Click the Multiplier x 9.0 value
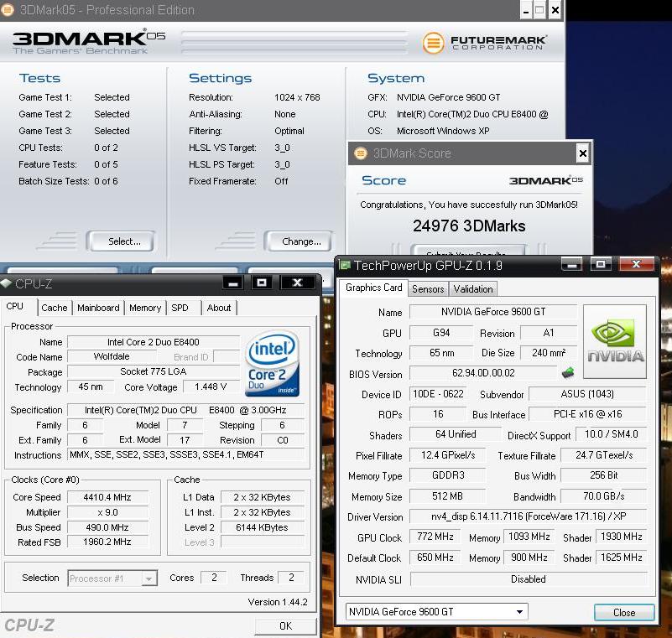The height and width of the screenshot is (638, 672). pyautogui.click(x=107, y=512)
